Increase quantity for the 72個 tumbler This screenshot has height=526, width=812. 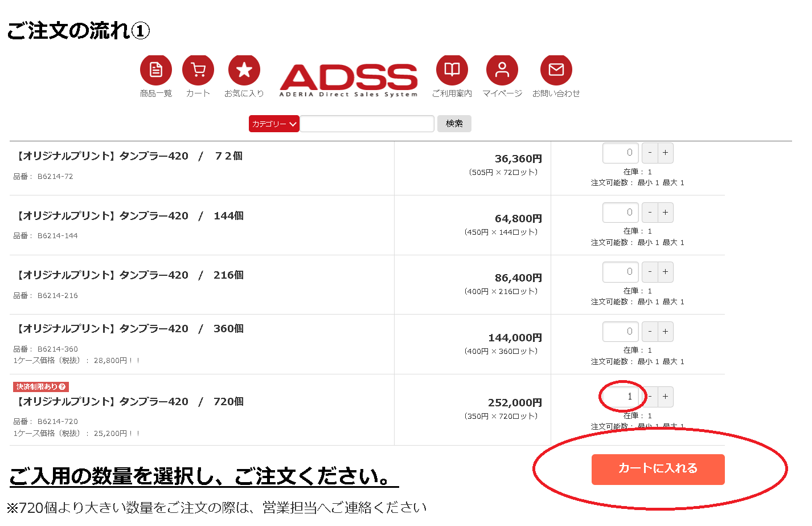[x=665, y=153]
